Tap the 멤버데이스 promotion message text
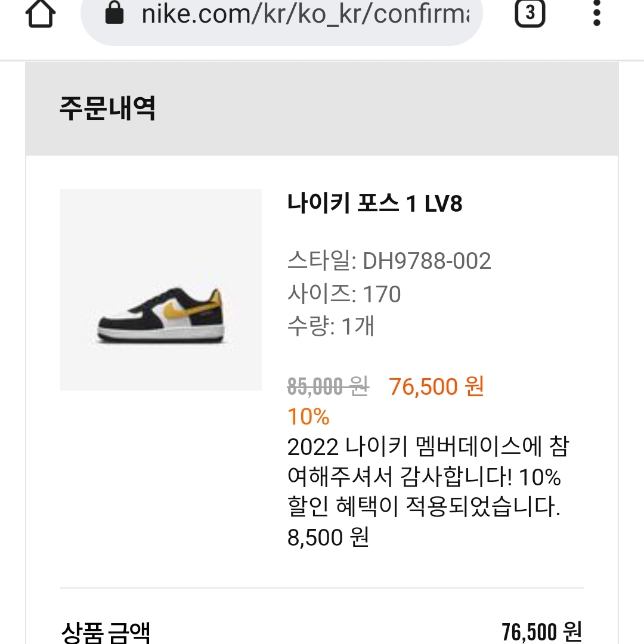Screen dimensions: 644x644 click(424, 478)
